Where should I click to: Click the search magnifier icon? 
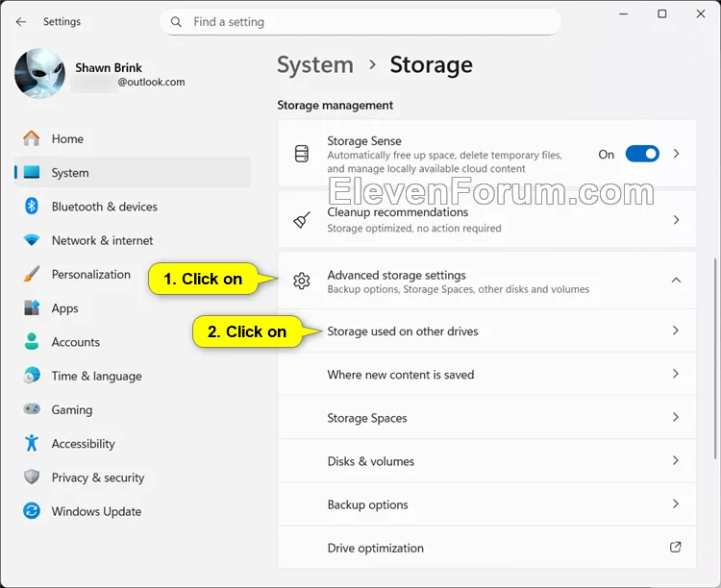[x=176, y=21]
